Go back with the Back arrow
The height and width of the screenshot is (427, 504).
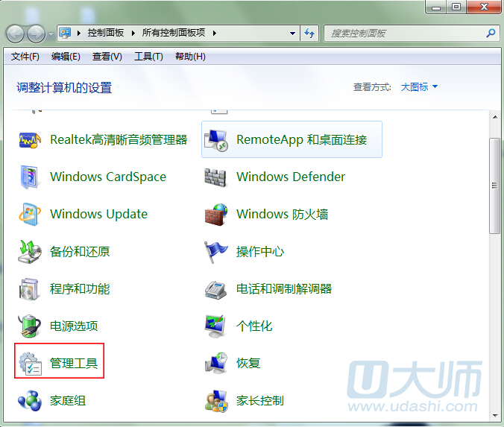tap(15, 34)
